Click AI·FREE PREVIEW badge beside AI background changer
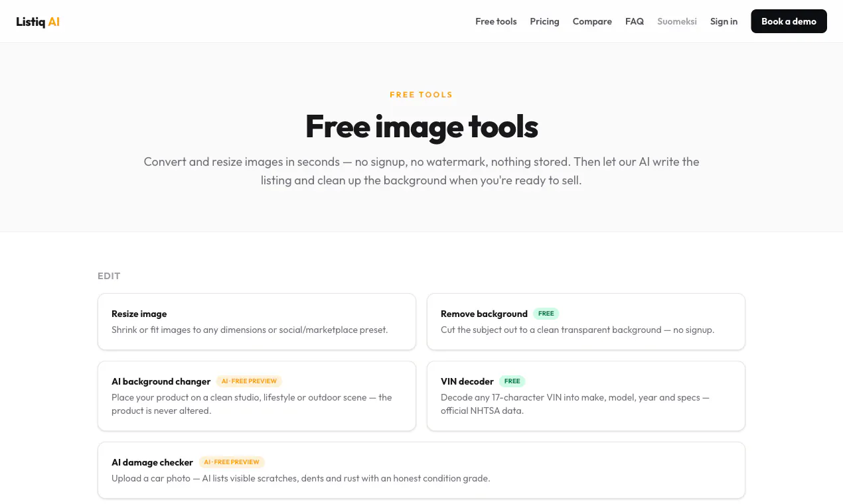This screenshot has width=843, height=504. [x=249, y=381]
